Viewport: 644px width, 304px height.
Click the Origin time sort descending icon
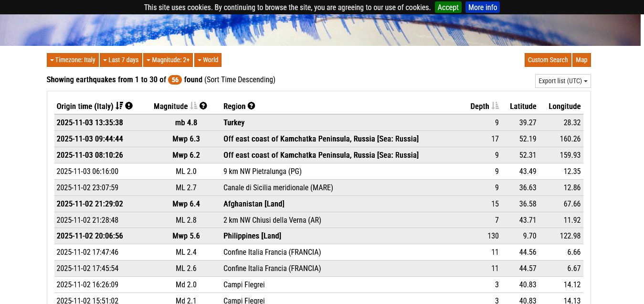coord(119,106)
